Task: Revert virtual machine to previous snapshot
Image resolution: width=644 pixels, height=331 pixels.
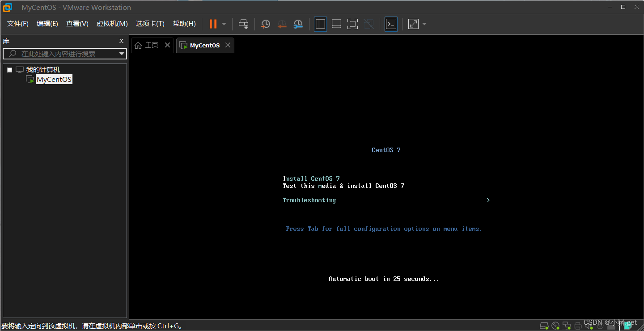Action: click(282, 24)
